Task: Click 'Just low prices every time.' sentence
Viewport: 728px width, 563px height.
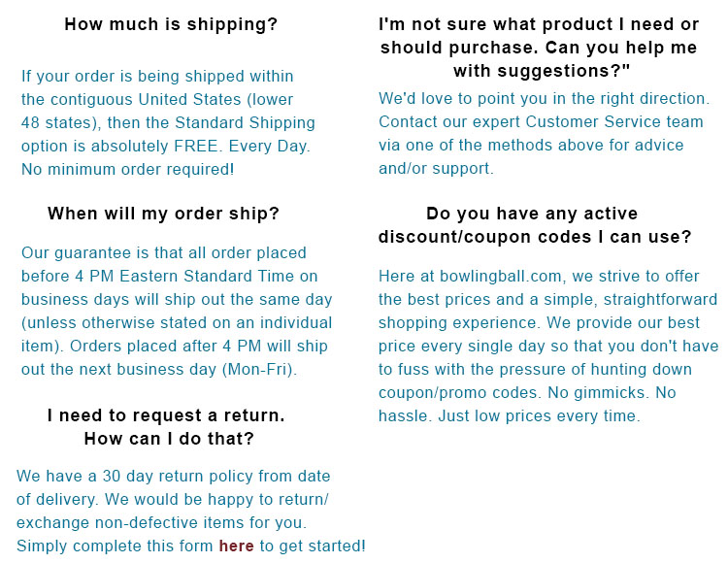Action: point(539,415)
